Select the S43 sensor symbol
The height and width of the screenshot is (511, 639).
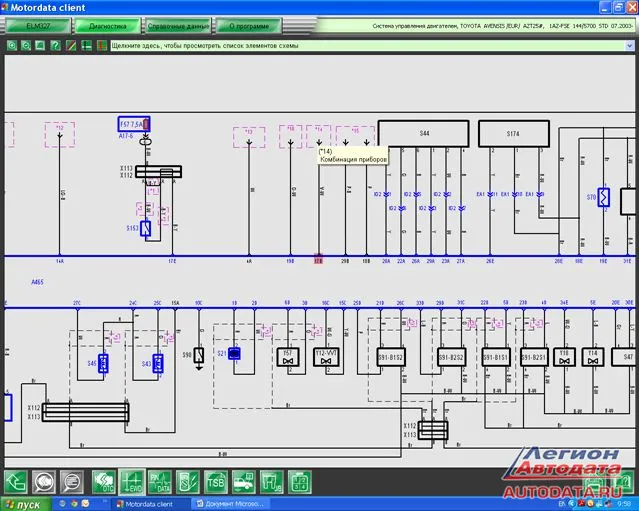click(x=158, y=363)
